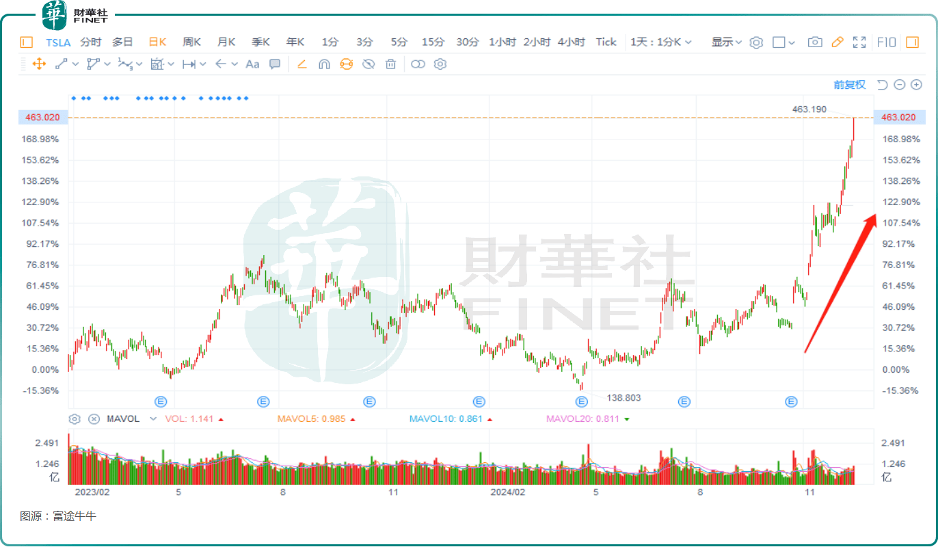Screen dimensions: 938x560
Task: Remove MAVOL indicator with the X circle
Action: (94, 419)
